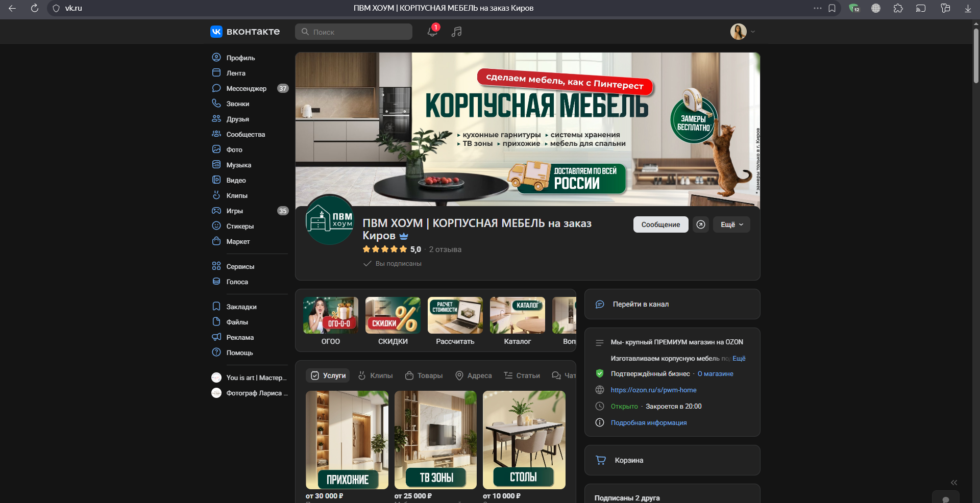Viewport: 980px width, 503px height.
Task: Click browser bookmark icon in address bar
Action: click(x=832, y=8)
